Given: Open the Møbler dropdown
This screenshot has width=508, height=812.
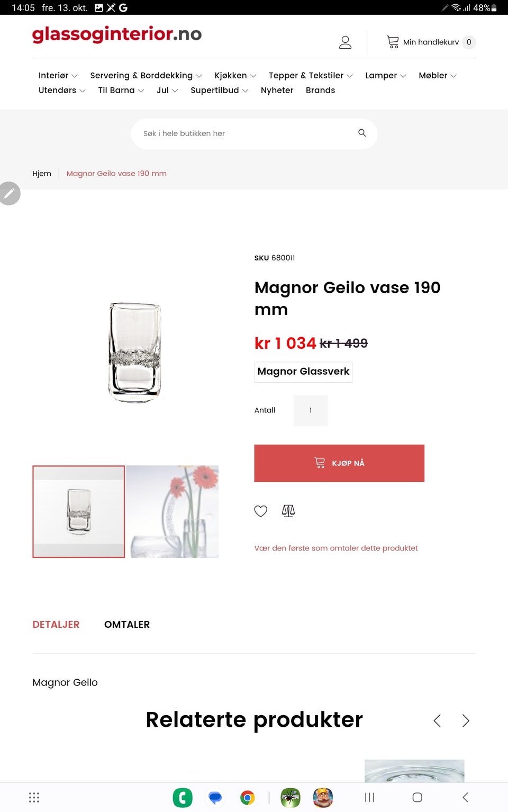Looking at the screenshot, I should (437, 75).
